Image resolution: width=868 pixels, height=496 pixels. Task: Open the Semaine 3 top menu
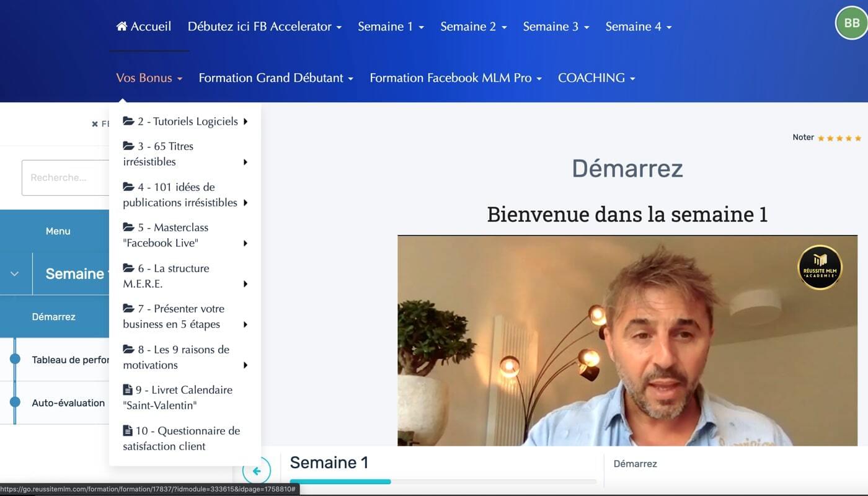click(556, 27)
